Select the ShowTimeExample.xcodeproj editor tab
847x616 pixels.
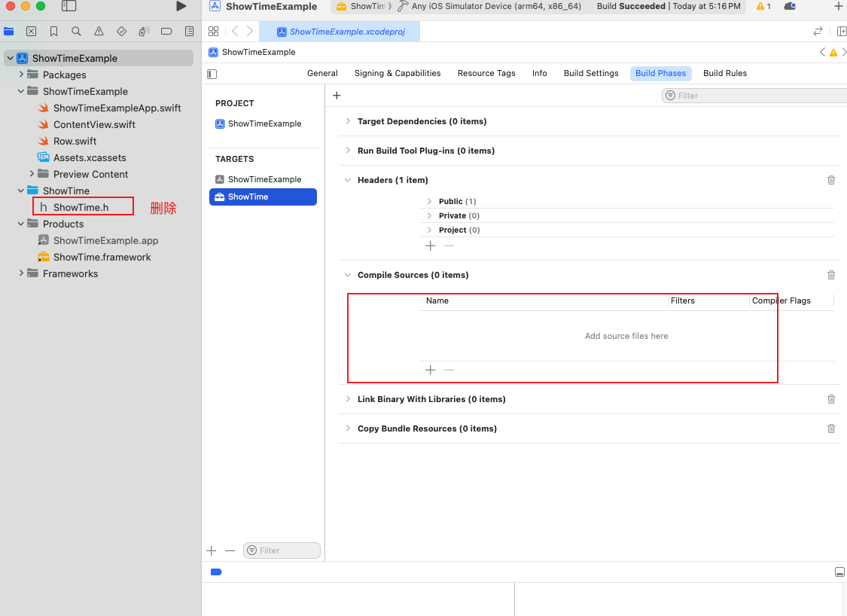point(340,32)
